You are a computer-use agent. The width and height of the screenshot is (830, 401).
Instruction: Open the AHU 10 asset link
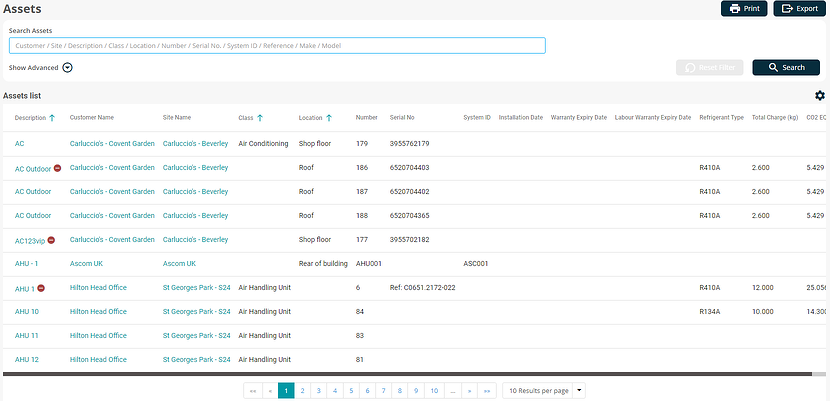click(26, 312)
